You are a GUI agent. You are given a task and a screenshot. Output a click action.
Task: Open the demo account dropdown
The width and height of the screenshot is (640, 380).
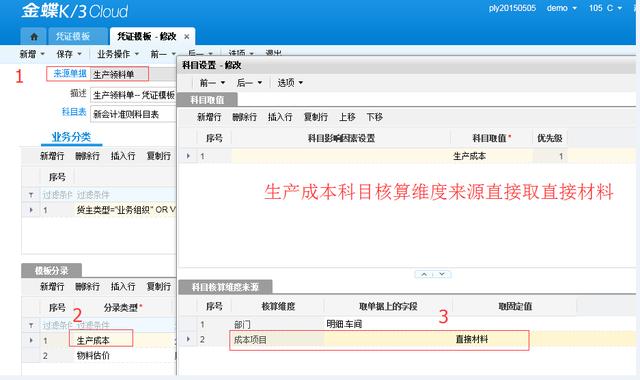click(562, 8)
